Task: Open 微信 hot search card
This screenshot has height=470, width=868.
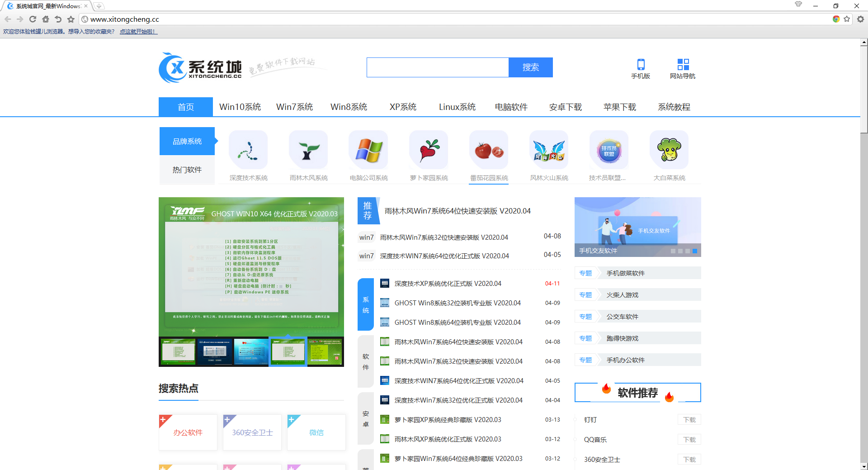Action: pyautogui.click(x=316, y=432)
